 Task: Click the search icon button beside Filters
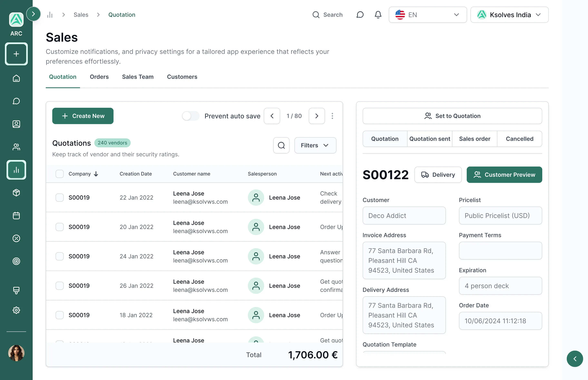(x=281, y=145)
